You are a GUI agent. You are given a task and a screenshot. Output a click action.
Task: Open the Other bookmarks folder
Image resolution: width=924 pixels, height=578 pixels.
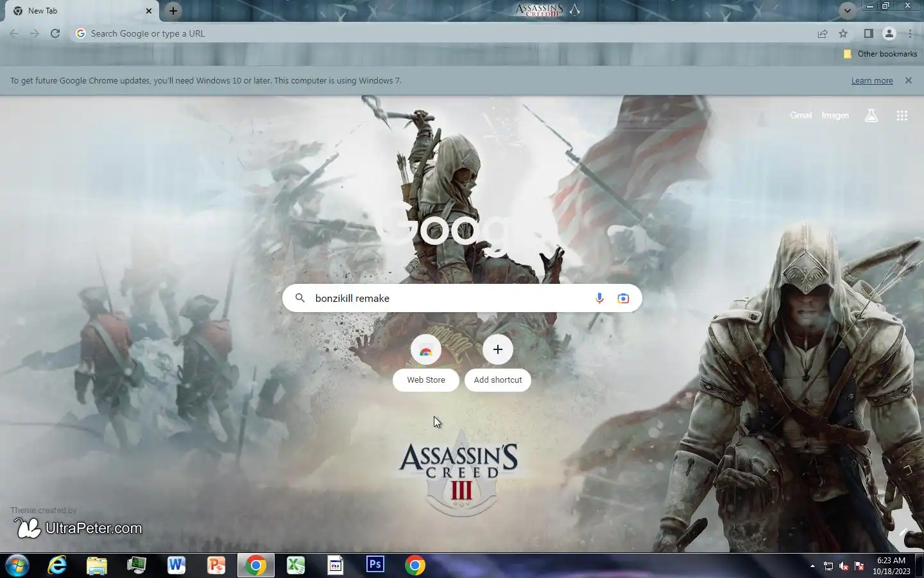(x=880, y=54)
